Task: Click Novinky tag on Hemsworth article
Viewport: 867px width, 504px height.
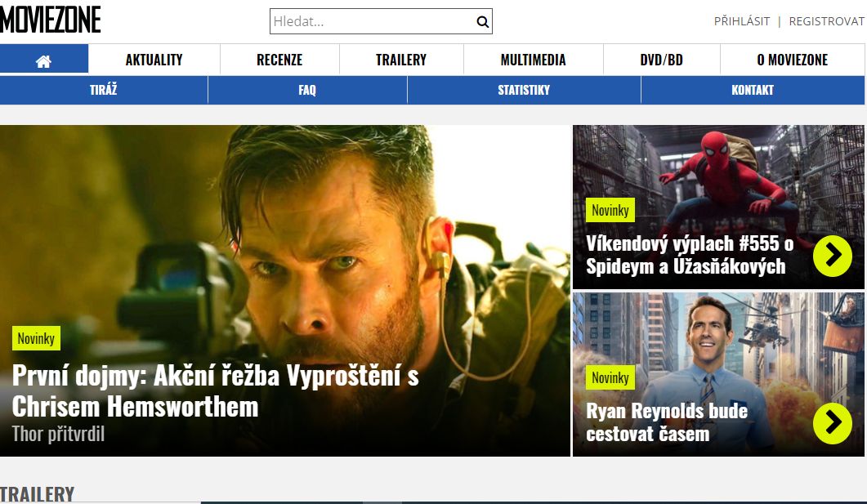Action: (x=36, y=338)
